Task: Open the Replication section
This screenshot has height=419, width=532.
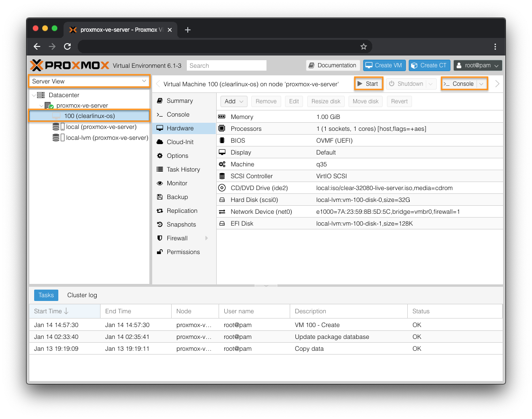Action: click(x=184, y=211)
